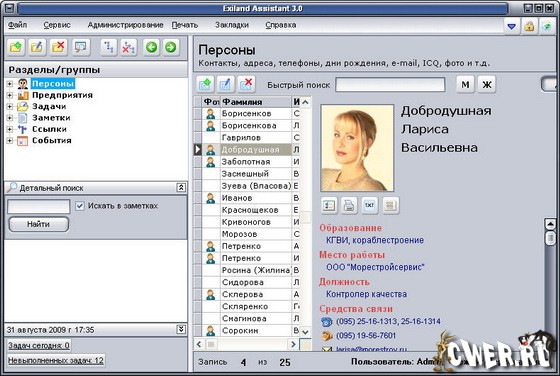Click the top-right sync icon
The width and height of the screenshot is (560, 376).
point(546,26)
